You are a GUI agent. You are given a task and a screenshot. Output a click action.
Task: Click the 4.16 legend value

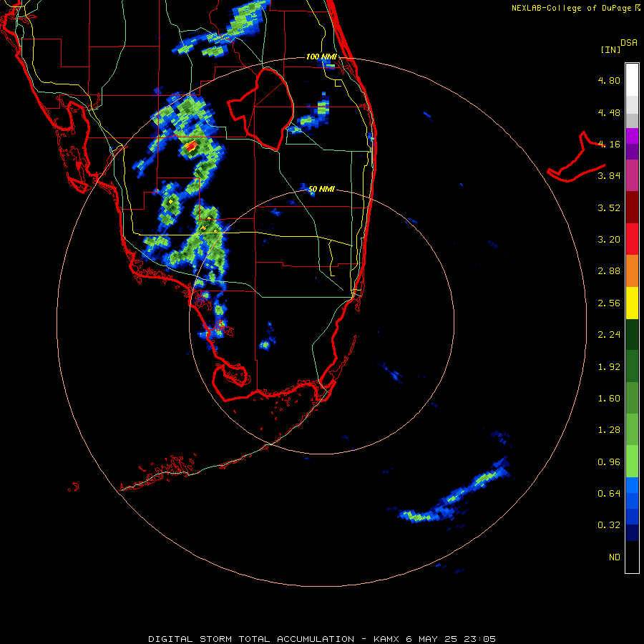(609, 144)
